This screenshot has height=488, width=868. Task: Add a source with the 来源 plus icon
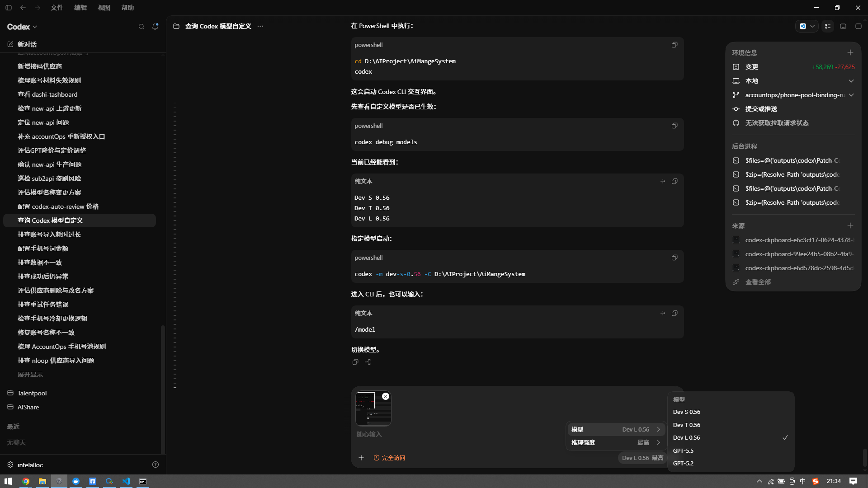coord(850,225)
